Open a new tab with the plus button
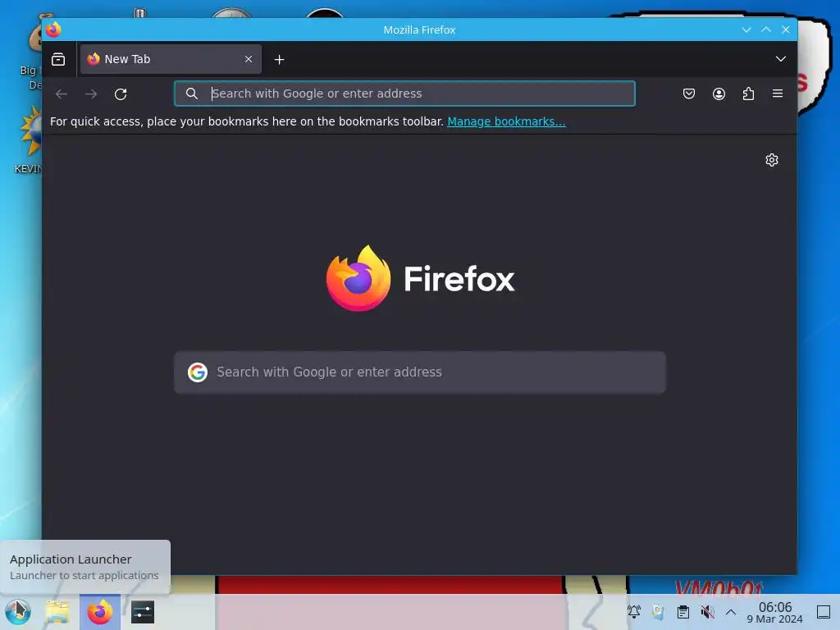840x630 pixels. tap(279, 59)
